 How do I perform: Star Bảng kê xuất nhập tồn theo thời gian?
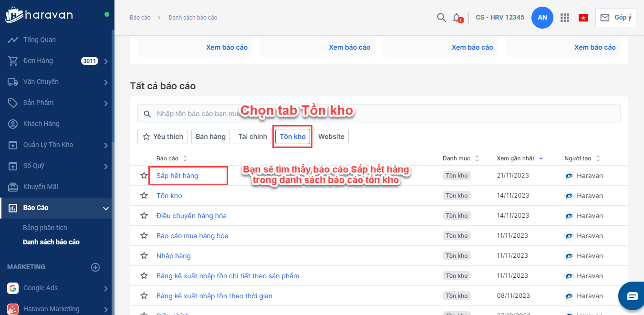tap(144, 296)
